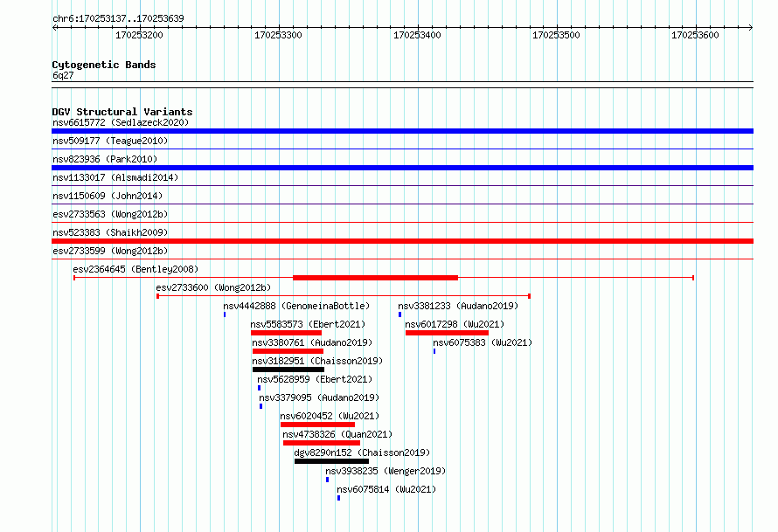
Task: Click the esv2364645 (Bentley2008) label
Action: pos(135,269)
